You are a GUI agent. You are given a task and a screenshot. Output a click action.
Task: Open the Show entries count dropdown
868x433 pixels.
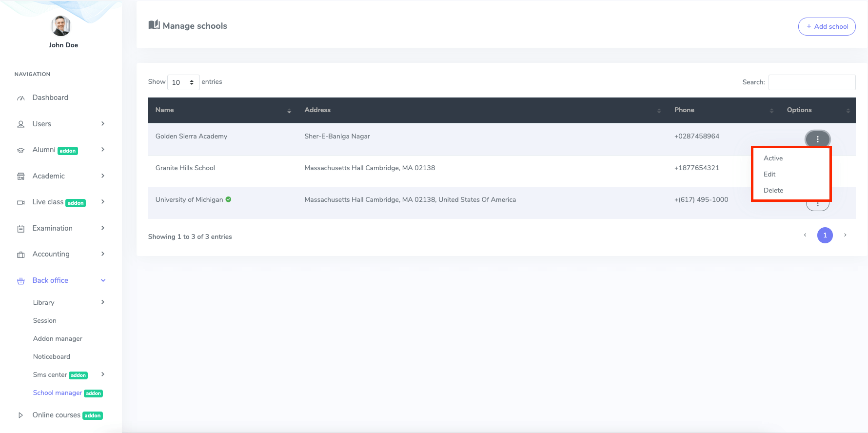coord(183,82)
